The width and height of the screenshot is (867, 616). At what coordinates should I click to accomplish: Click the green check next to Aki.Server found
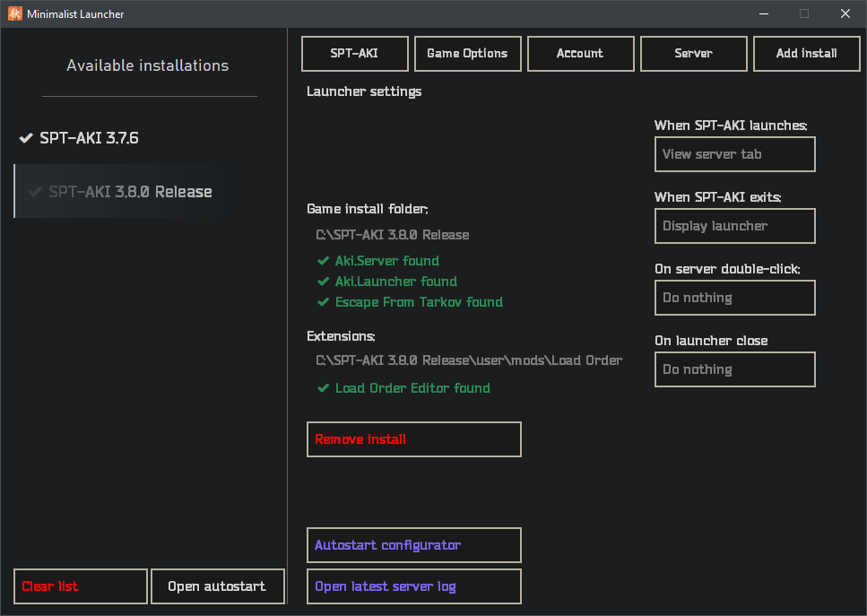click(324, 261)
